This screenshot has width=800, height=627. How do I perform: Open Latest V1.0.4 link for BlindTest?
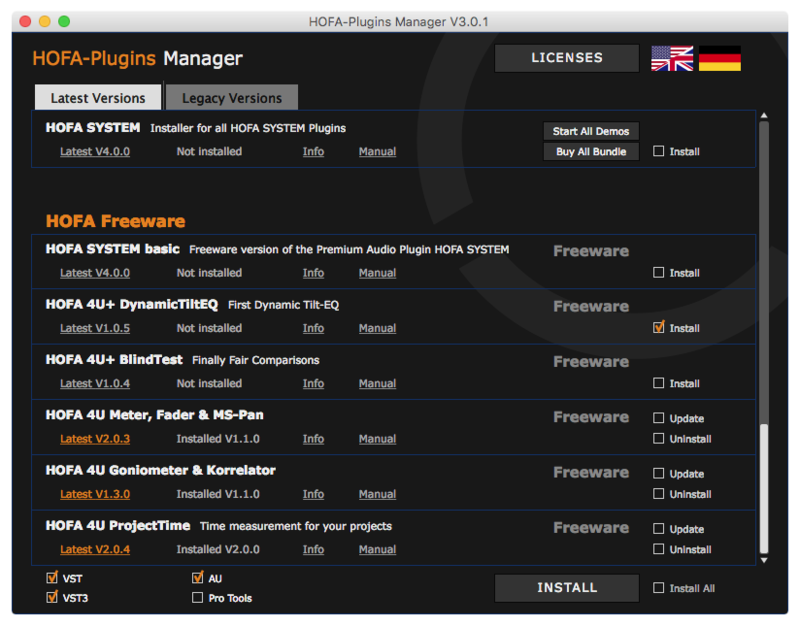point(95,383)
